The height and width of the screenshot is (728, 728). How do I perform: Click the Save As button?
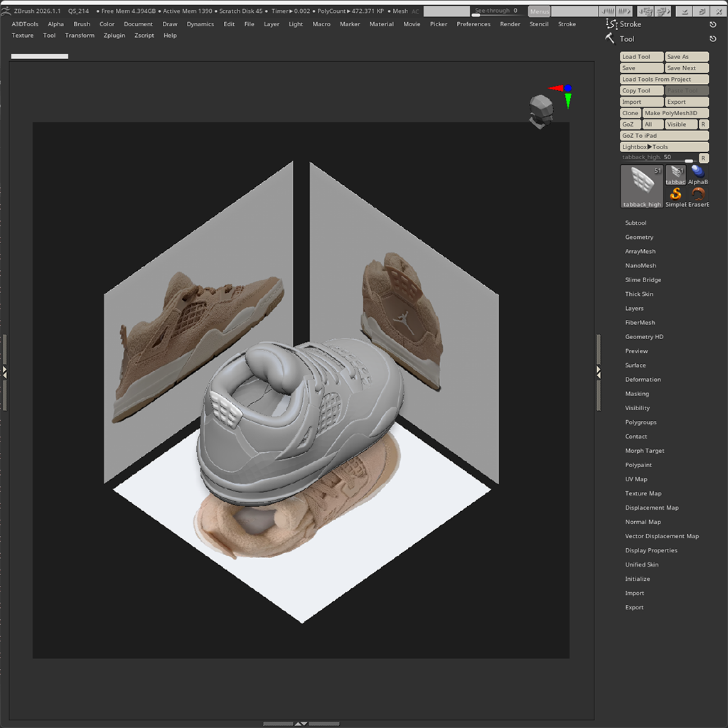[687, 57]
